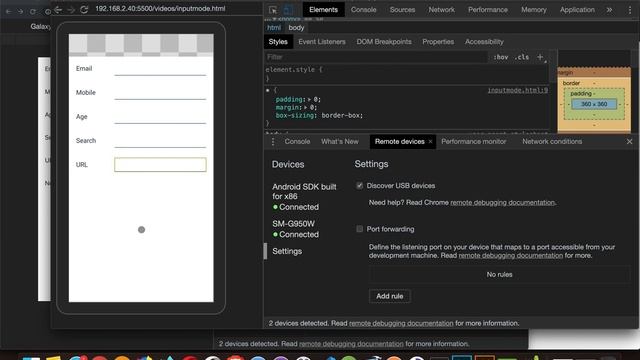Open the inputmode.html:9 source link
Viewport: 640px width, 360px height.
click(518, 90)
